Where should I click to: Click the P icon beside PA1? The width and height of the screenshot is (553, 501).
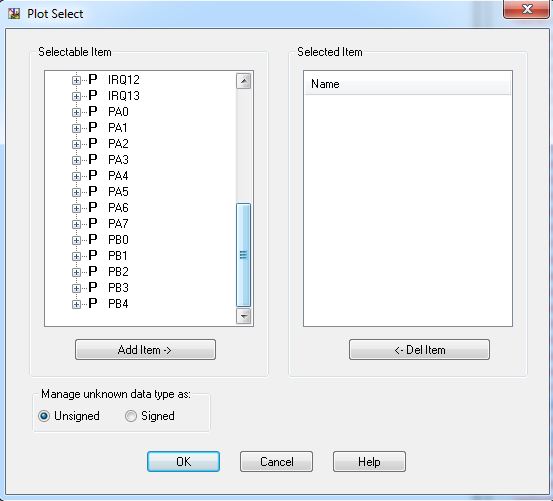tap(93, 127)
